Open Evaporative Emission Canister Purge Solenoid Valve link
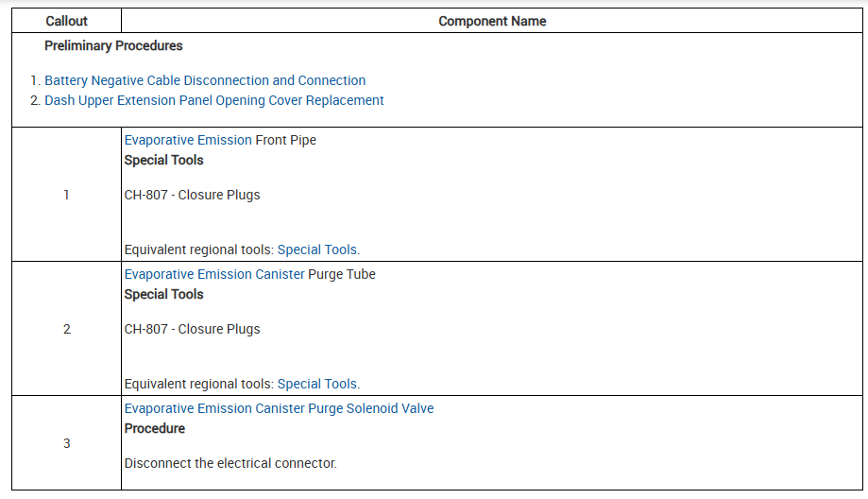The image size is (868, 499). click(x=279, y=408)
